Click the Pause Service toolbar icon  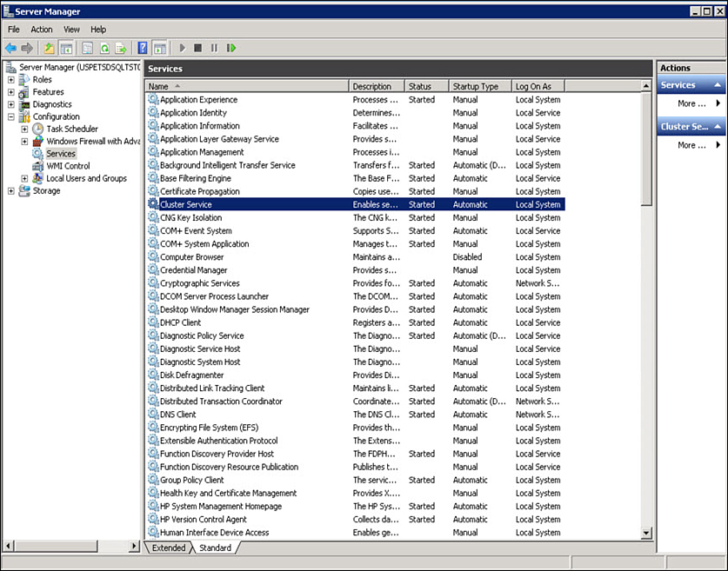click(x=214, y=48)
